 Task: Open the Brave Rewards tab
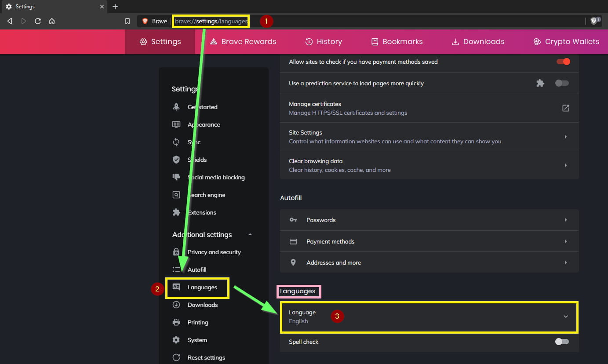pos(243,42)
